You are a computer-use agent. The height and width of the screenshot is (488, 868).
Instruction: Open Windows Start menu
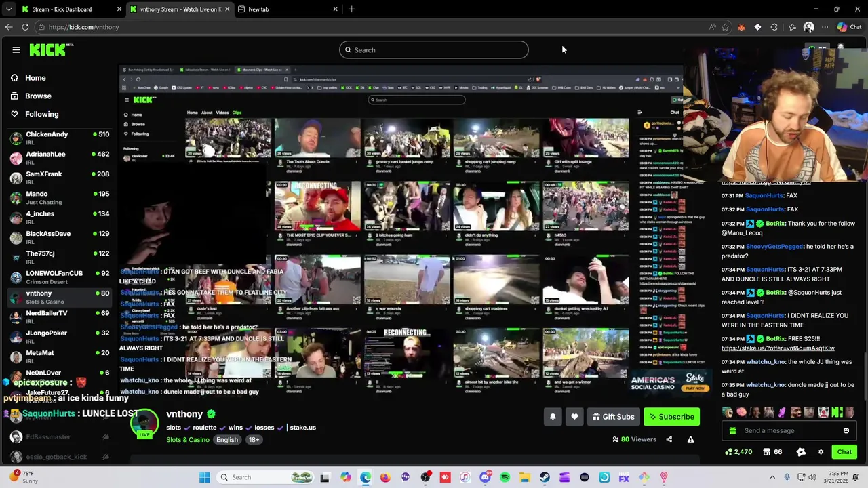tap(204, 477)
